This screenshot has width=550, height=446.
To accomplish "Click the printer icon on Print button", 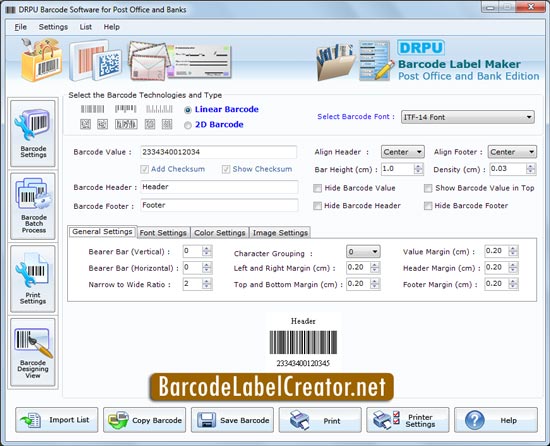I will (x=300, y=420).
